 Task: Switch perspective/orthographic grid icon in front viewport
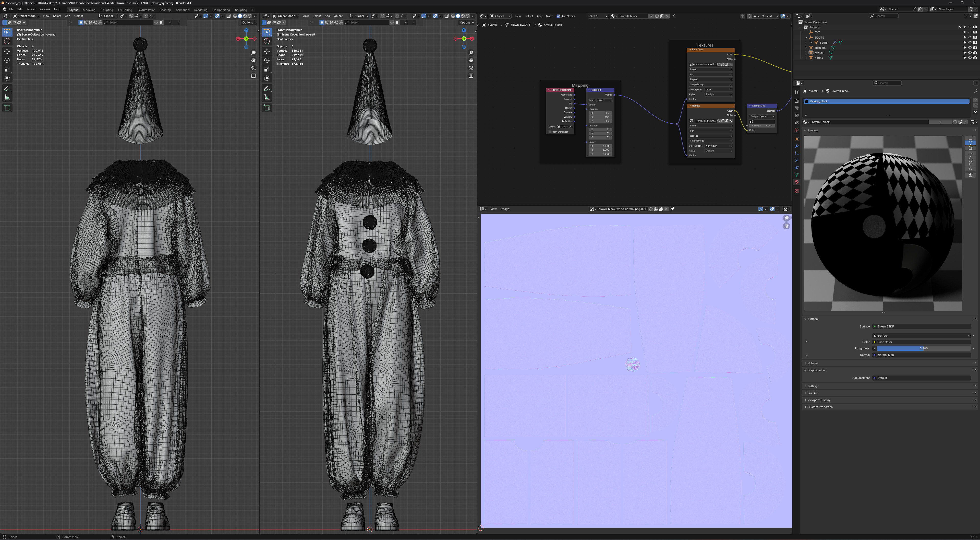pyautogui.click(x=471, y=76)
